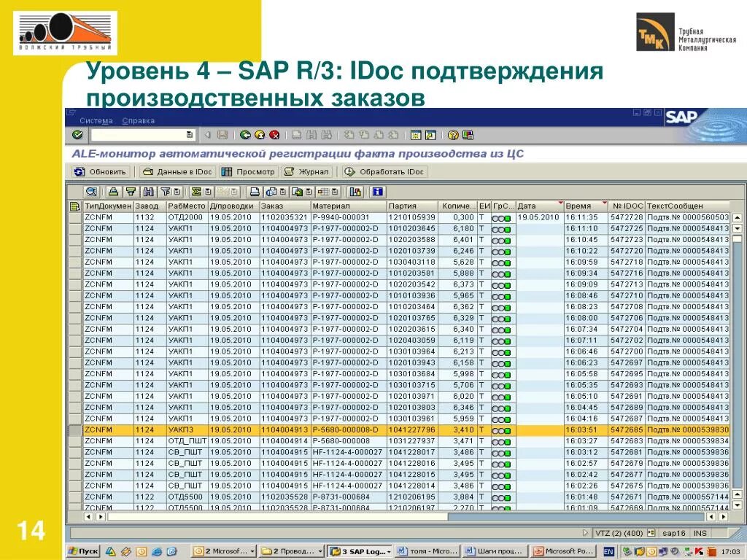Open the Export dropdown arrow
Image resolution: width=747 pixels, height=560 pixels.
(x=309, y=192)
